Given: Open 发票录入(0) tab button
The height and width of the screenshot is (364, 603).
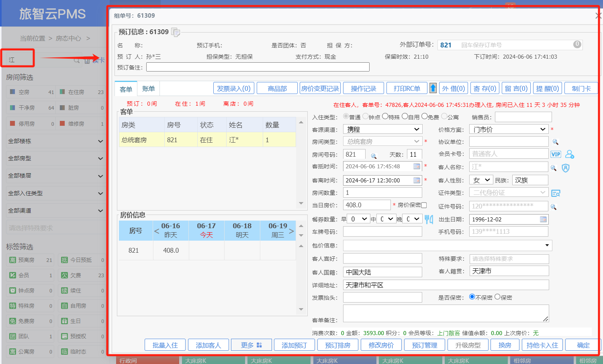Looking at the screenshot, I should (x=234, y=88).
